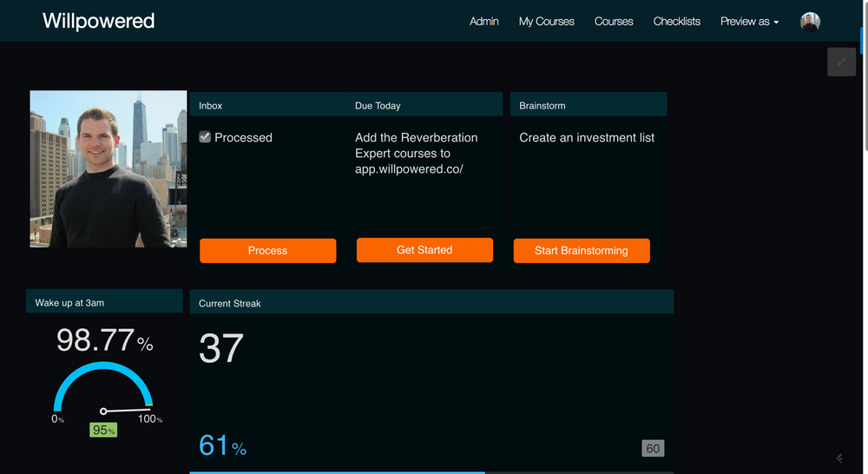Select the Create an investment list item
The width and height of the screenshot is (868, 474).
click(x=587, y=137)
